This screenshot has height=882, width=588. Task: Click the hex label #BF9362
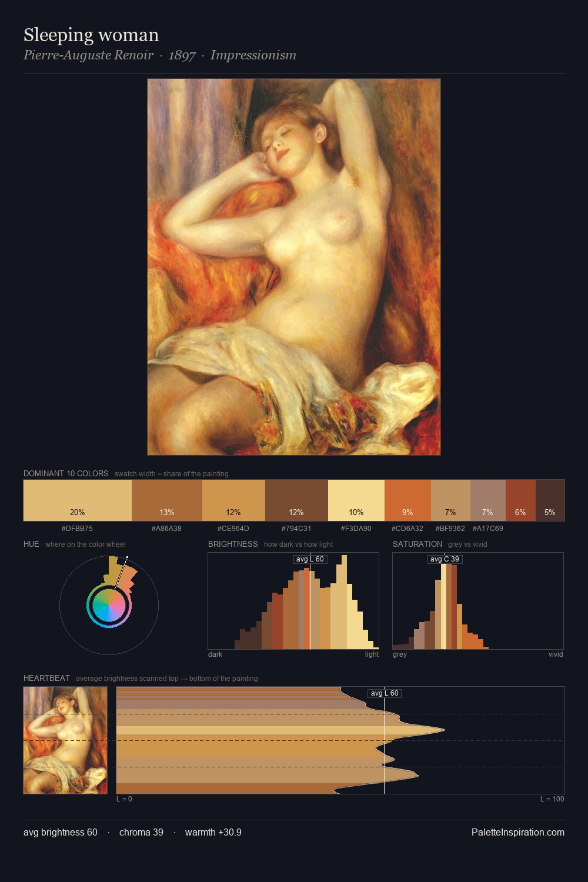click(450, 529)
